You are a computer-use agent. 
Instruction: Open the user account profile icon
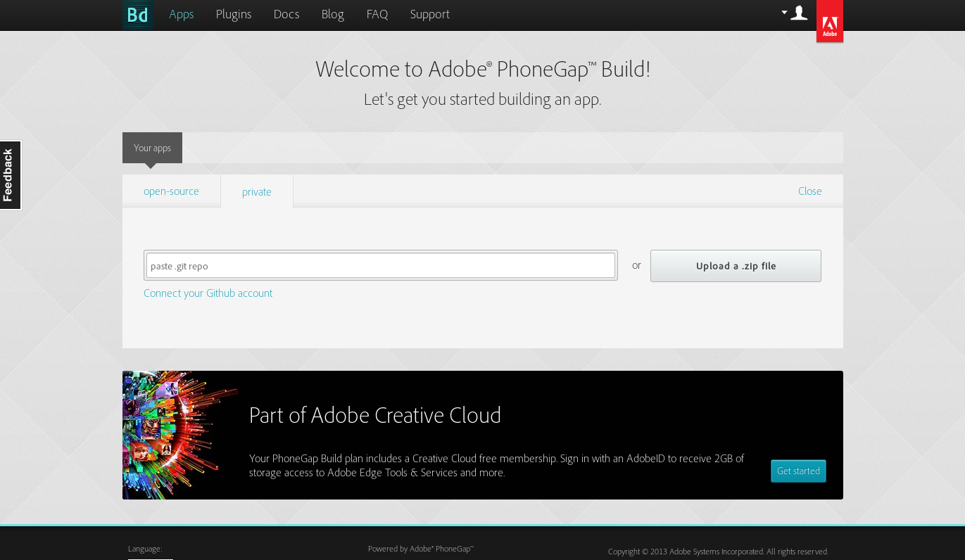click(799, 13)
